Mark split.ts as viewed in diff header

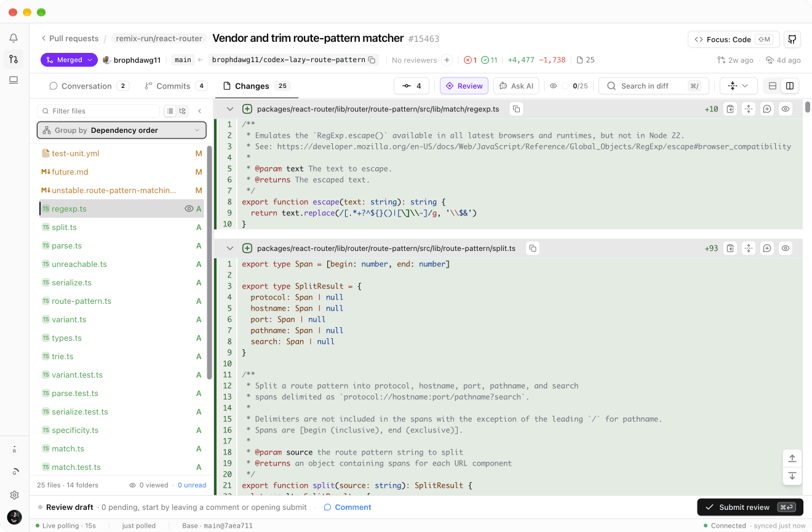(x=786, y=248)
